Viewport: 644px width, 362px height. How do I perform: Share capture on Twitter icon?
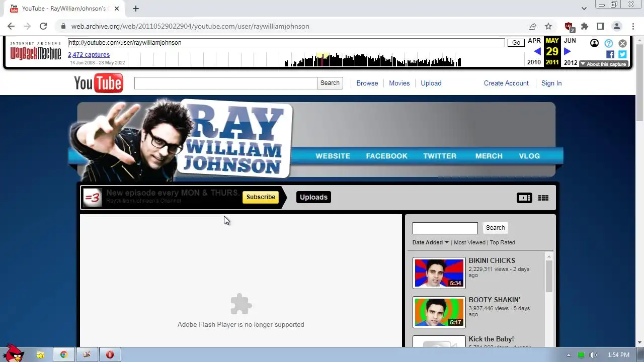click(622, 54)
